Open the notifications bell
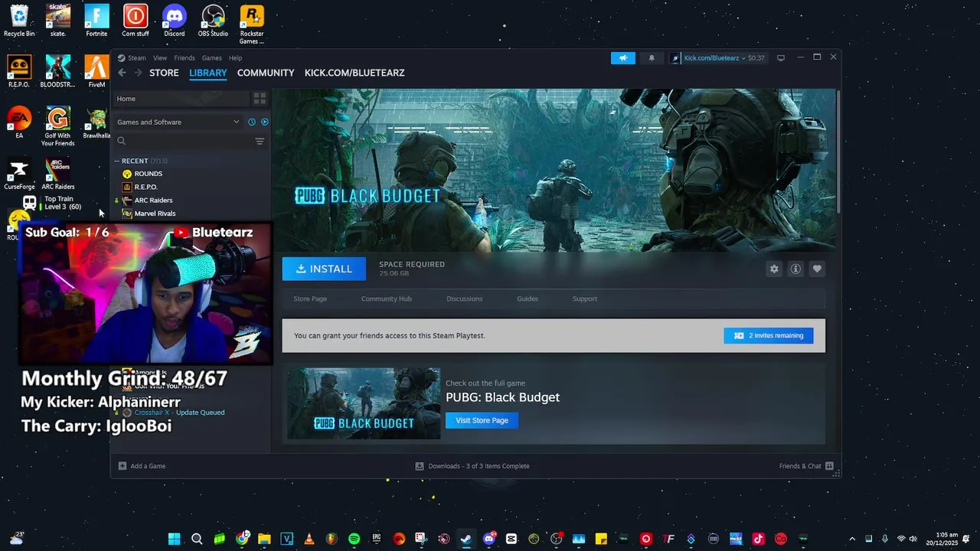The width and height of the screenshot is (980, 551). (652, 58)
